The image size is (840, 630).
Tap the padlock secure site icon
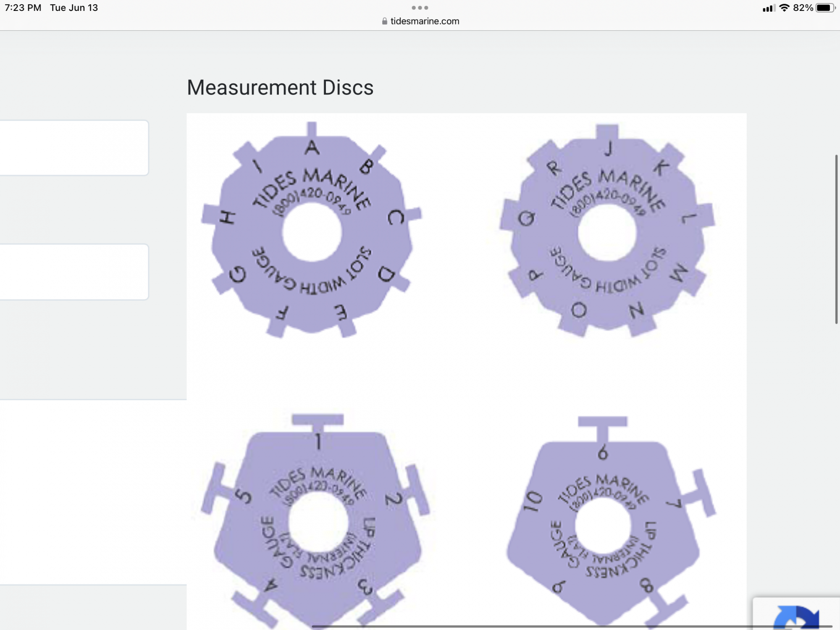384,21
